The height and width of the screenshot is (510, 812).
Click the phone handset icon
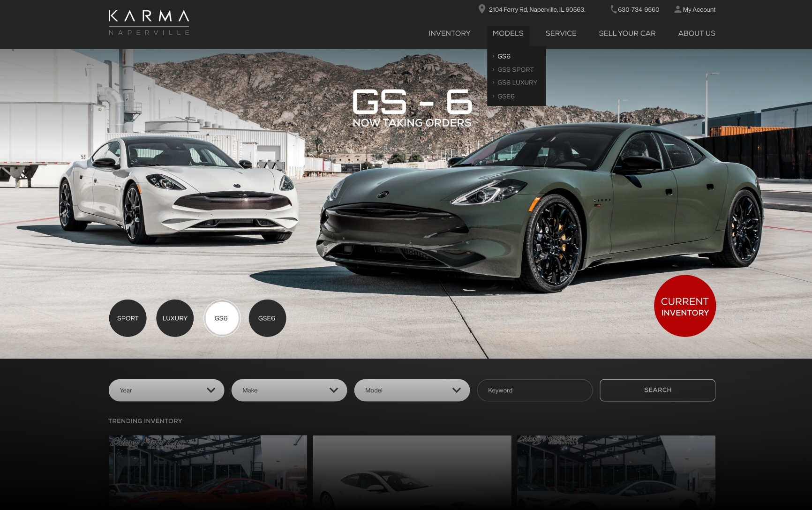tap(613, 9)
